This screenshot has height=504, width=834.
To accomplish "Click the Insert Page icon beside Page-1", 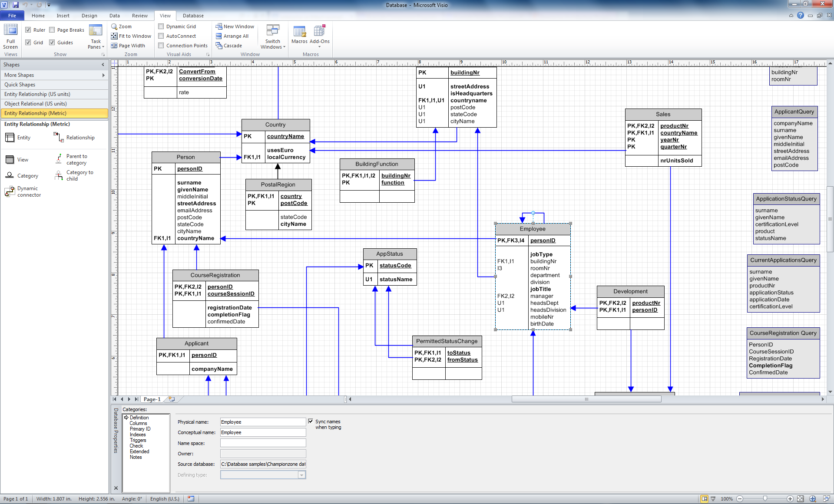I will tap(172, 399).
